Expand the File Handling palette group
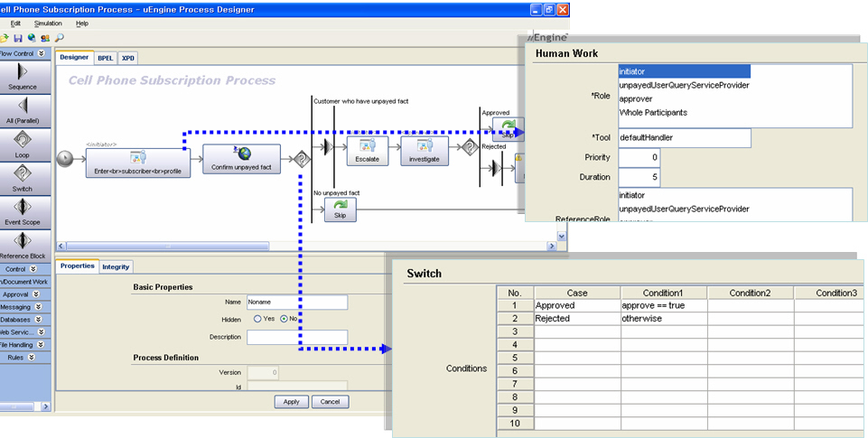 coord(41,344)
